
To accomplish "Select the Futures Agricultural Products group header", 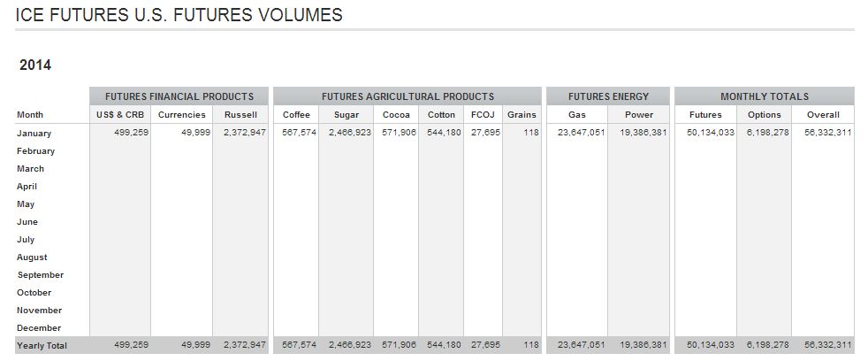I will (407, 96).
